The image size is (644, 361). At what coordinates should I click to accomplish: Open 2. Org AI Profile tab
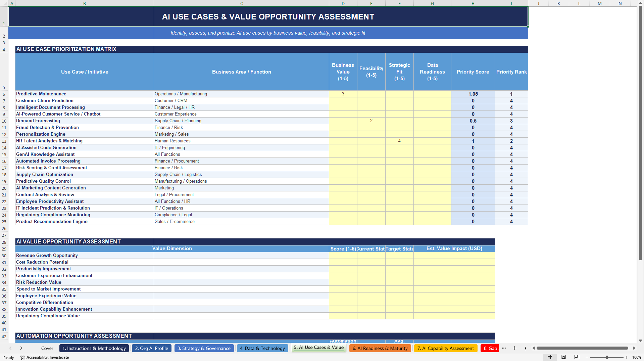coord(152,348)
